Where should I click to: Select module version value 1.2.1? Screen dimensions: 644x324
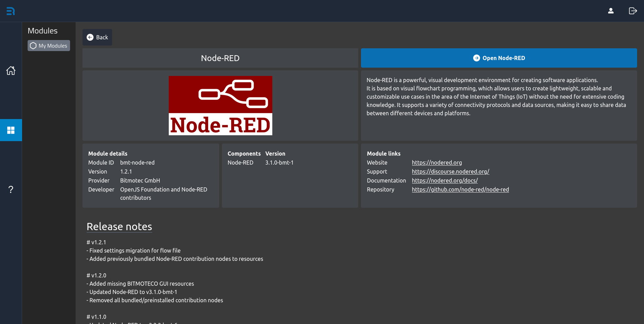pyautogui.click(x=126, y=171)
